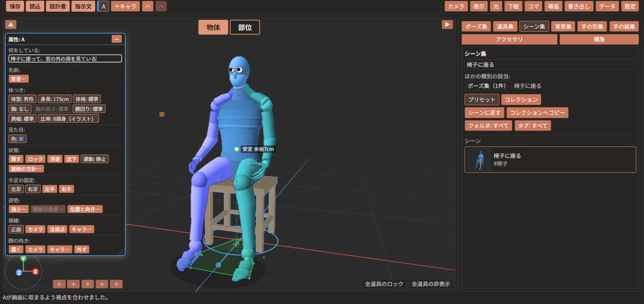Click 変更… under 名前
This screenshot has height=304, width=644.
click(x=18, y=79)
